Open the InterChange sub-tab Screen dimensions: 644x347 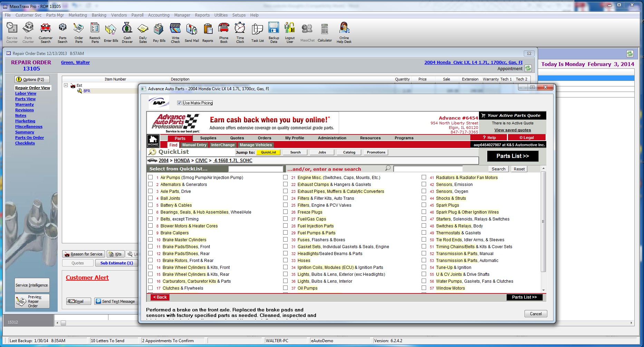click(x=223, y=145)
